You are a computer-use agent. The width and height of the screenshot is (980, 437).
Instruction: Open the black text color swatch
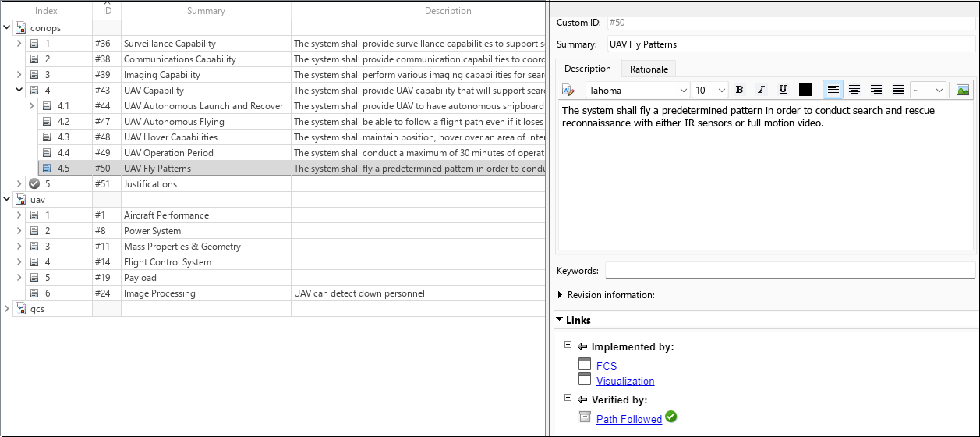(805, 90)
